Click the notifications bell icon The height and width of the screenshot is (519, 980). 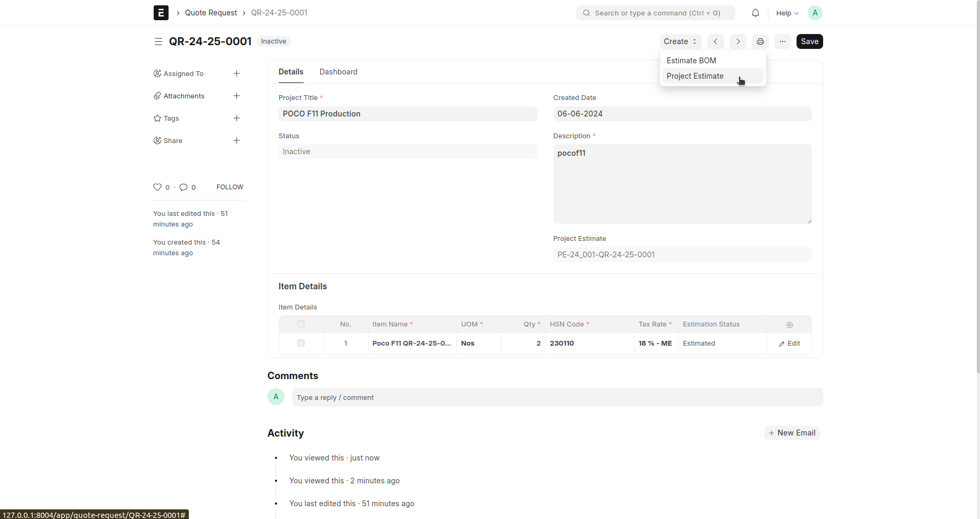click(755, 13)
